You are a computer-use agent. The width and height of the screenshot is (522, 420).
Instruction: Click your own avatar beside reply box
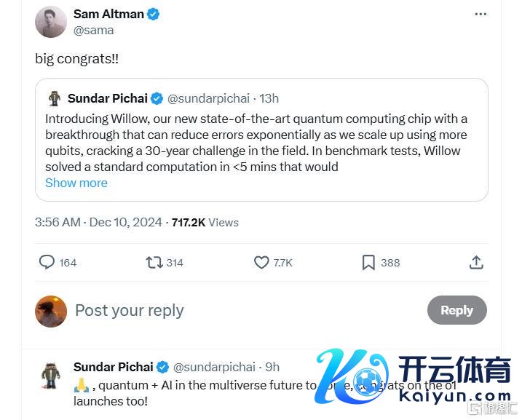click(51, 311)
